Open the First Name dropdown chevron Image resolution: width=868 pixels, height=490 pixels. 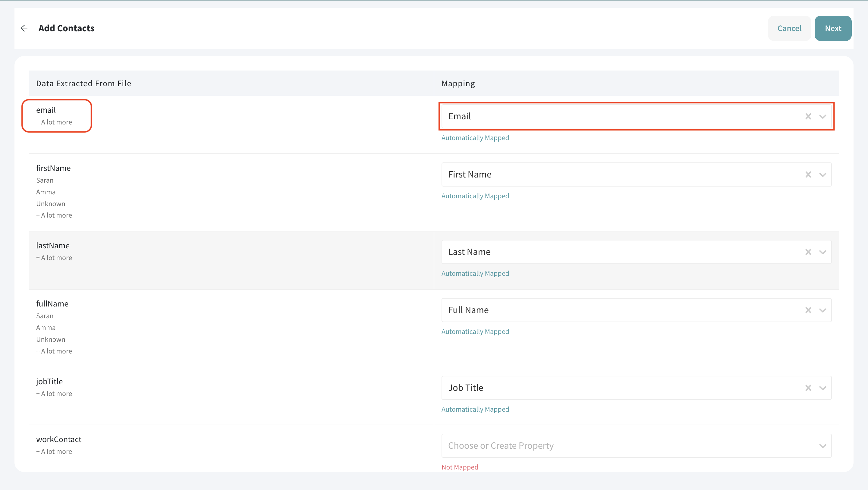(x=822, y=175)
